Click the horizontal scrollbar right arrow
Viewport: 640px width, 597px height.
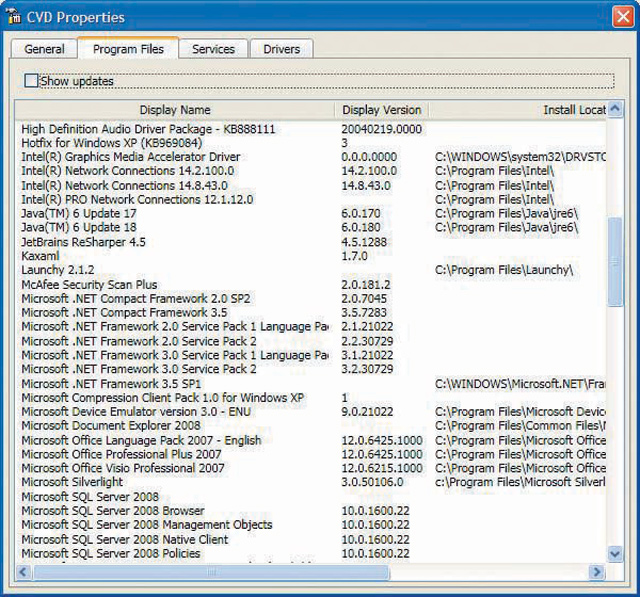598,572
